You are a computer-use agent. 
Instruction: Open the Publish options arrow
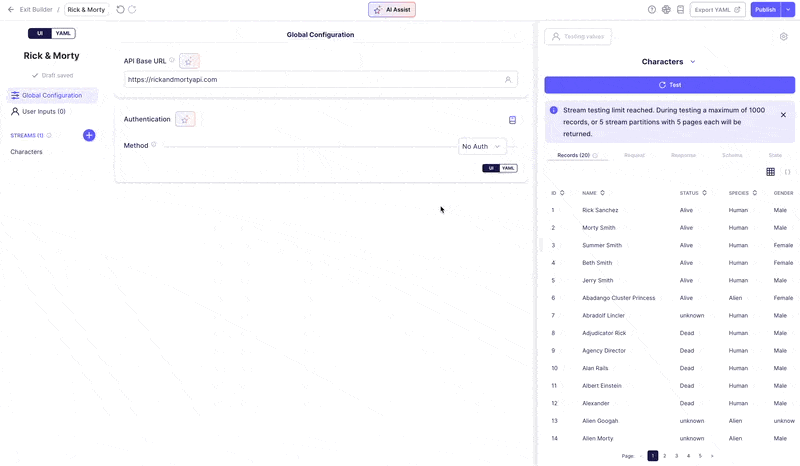click(x=788, y=10)
